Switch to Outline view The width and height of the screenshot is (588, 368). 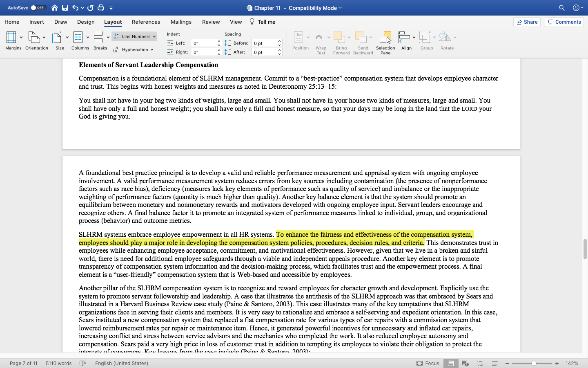(480, 363)
